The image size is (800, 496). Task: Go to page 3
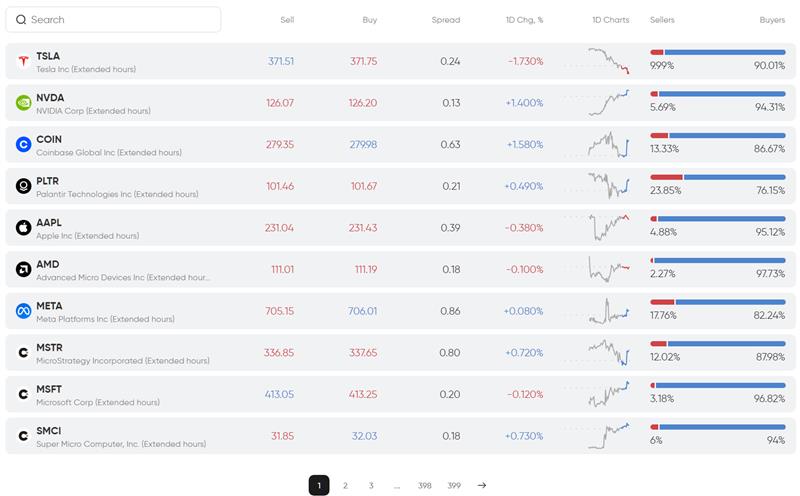click(371, 485)
